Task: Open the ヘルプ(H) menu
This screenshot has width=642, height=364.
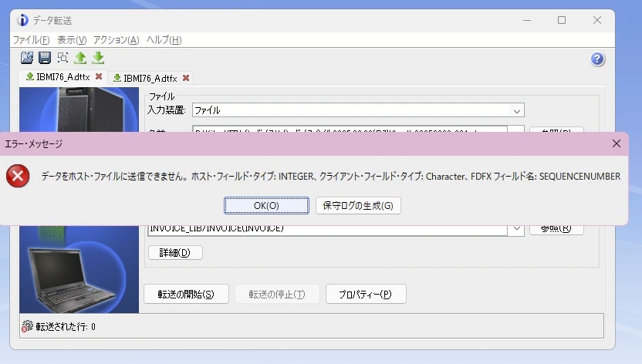Action: tap(164, 40)
